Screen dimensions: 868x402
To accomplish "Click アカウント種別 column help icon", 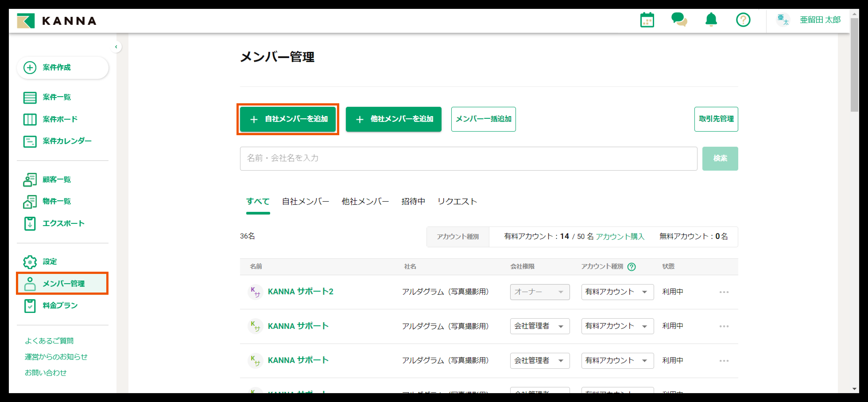I will point(632,267).
